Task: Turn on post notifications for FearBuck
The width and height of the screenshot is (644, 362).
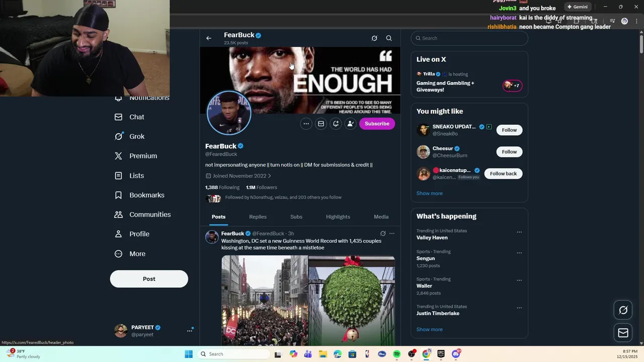Action: (x=336, y=124)
